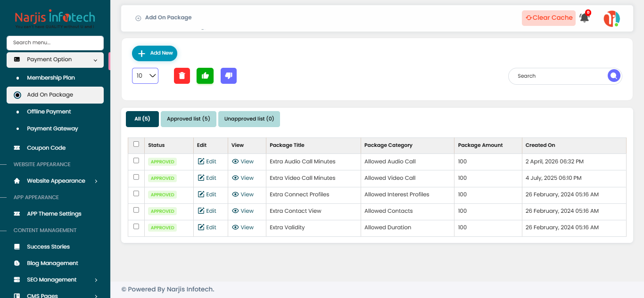Click the red delete trash icon
The image size is (644, 298).
click(182, 76)
